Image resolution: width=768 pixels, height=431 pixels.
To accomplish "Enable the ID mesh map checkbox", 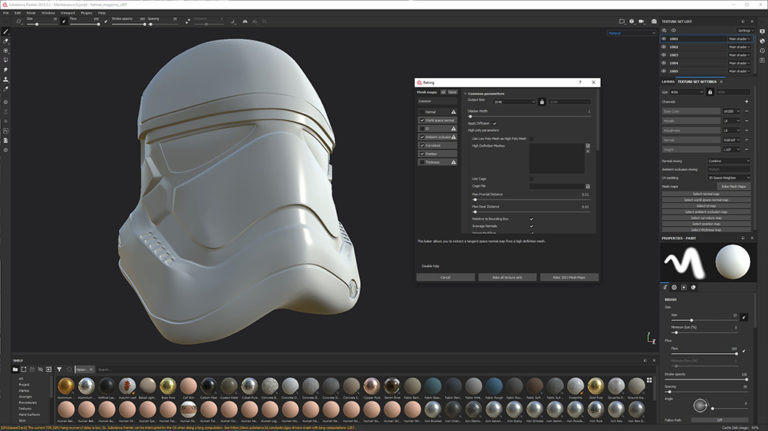I will (422, 128).
